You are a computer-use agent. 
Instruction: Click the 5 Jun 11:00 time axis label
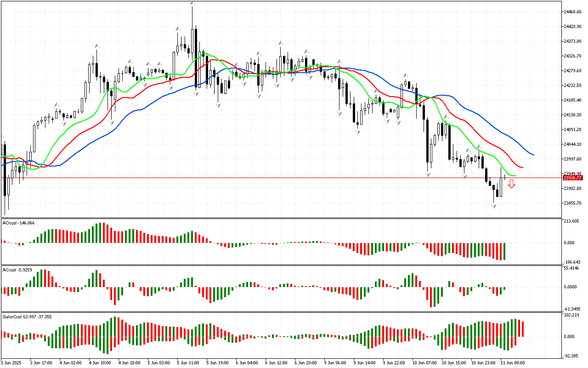[x=189, y=363]
